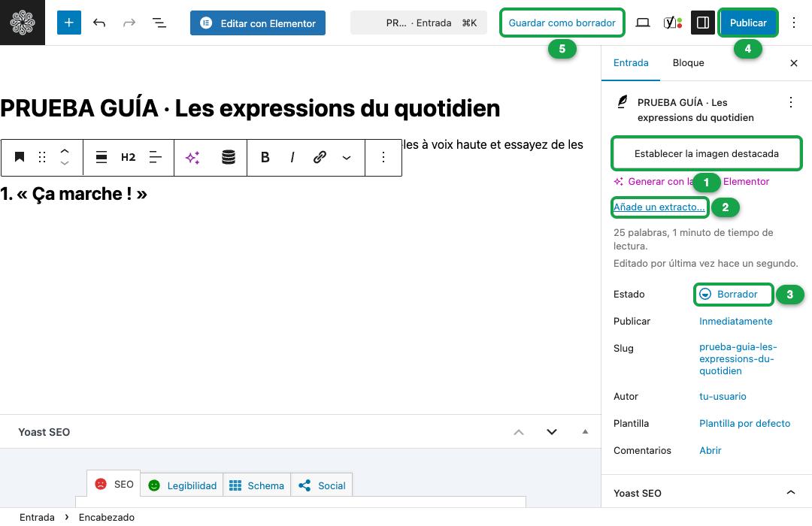Image resolution: width=812 pixels, height=526 pixels.
Task: Collapse the Yoast SEO sidebar section
Action: click(791, 492)
